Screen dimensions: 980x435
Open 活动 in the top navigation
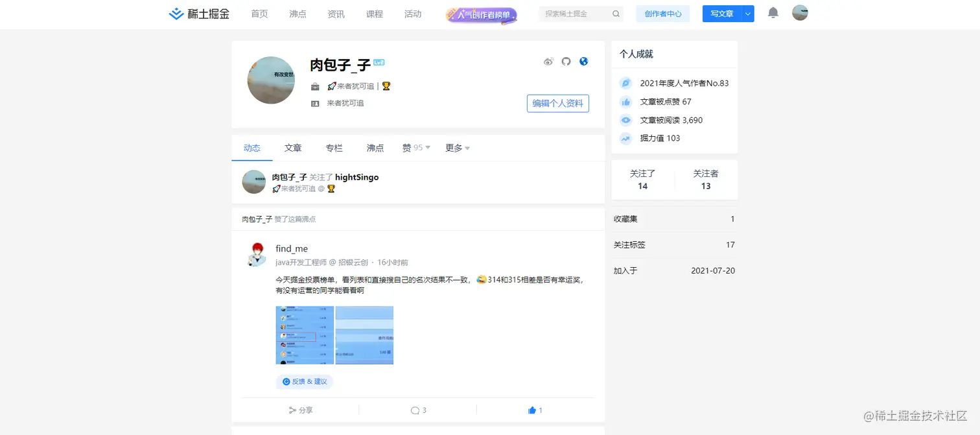pos(413,14)
